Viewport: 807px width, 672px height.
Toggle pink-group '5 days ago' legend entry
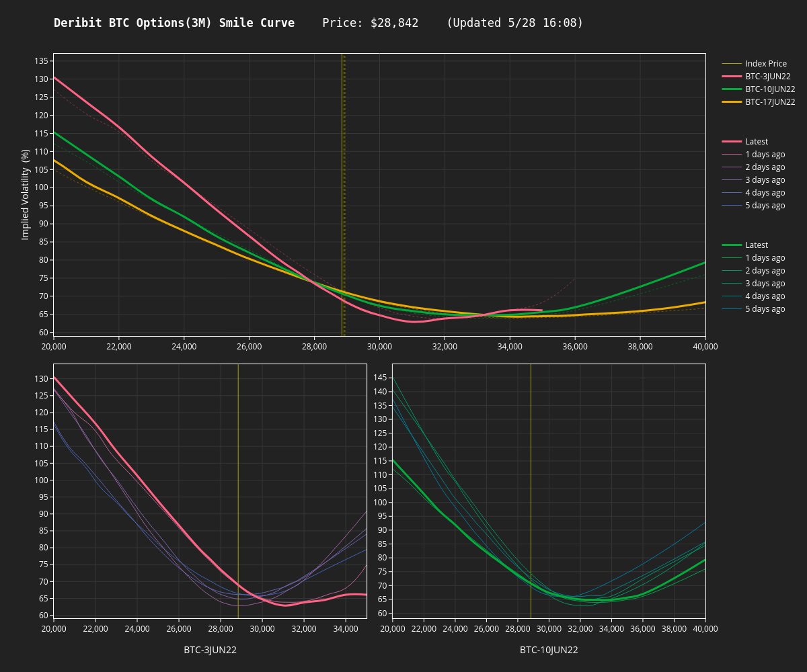coord(753,206)
